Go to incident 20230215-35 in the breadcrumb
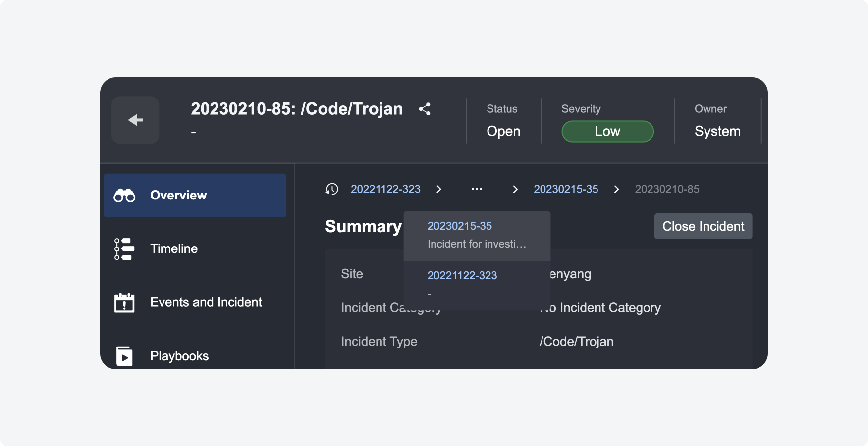868x446 pixels. tap(566, 189)
